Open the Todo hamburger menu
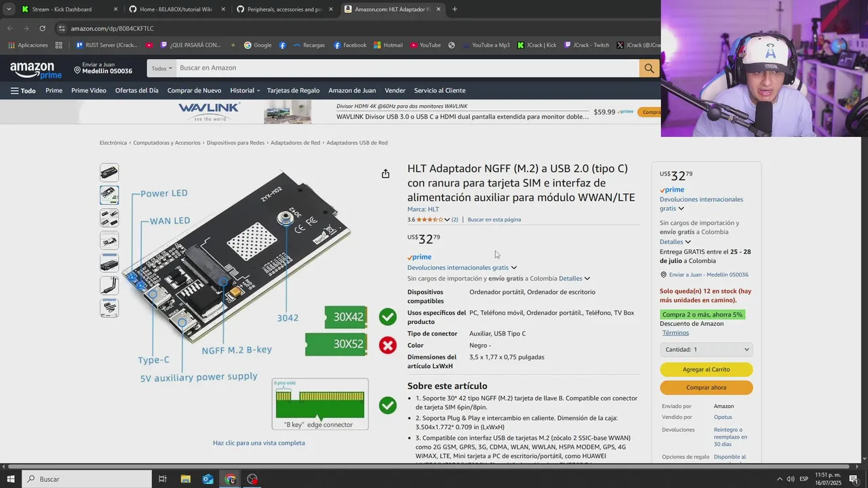This screenshot has width=868, height=488. click(x=23, y=90)
